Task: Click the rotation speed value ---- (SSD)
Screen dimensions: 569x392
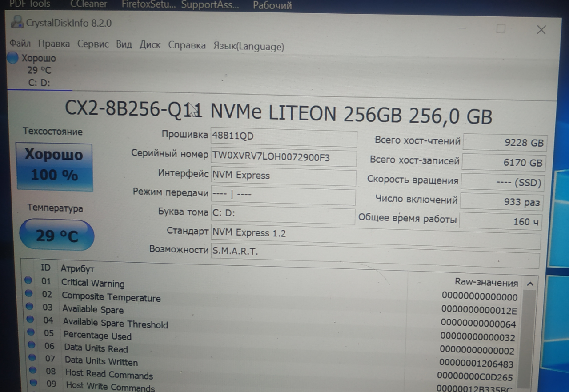Action: click(502, 182)
